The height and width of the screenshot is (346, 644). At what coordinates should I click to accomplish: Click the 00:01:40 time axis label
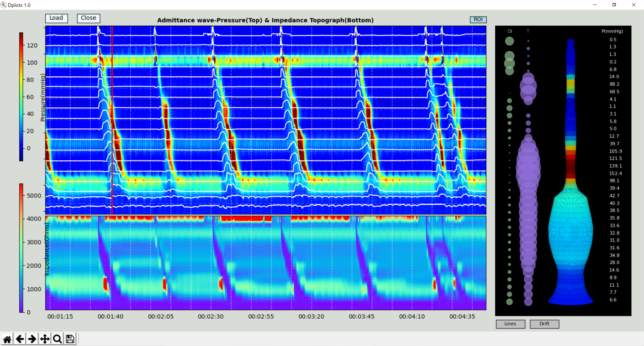[x=111, y=316]
